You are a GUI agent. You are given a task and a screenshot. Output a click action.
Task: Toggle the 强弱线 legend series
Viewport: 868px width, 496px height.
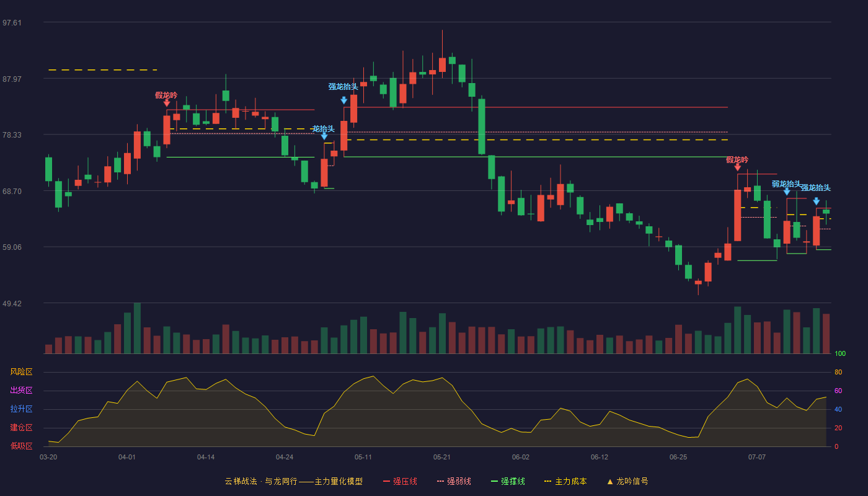454,481
